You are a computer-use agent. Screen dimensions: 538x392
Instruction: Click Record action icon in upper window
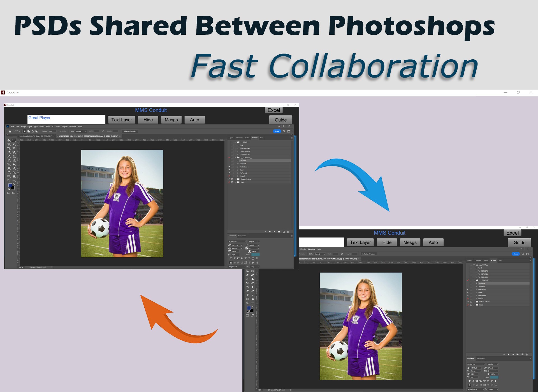pyautogui.click(x=270, y=232)
